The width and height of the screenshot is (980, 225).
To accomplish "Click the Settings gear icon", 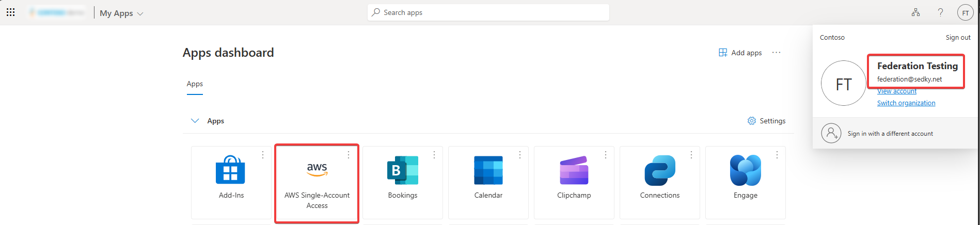I will [752, 121].
